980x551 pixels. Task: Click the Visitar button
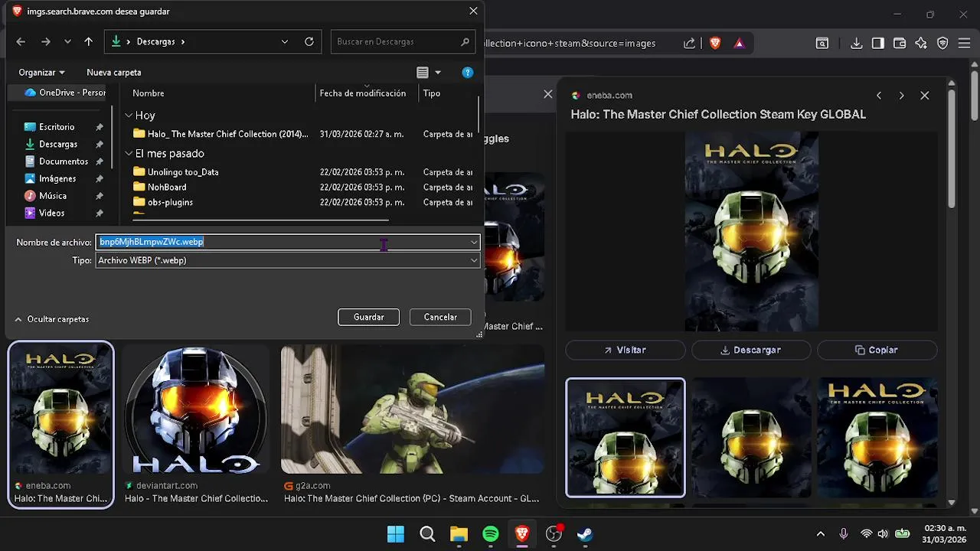pyautogui.click(x=625, y=350)
